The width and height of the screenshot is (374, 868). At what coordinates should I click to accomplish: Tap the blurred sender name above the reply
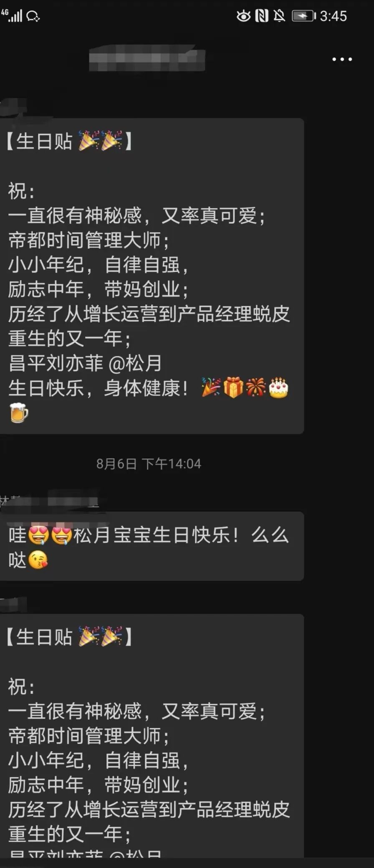click(x=49, y=500)
